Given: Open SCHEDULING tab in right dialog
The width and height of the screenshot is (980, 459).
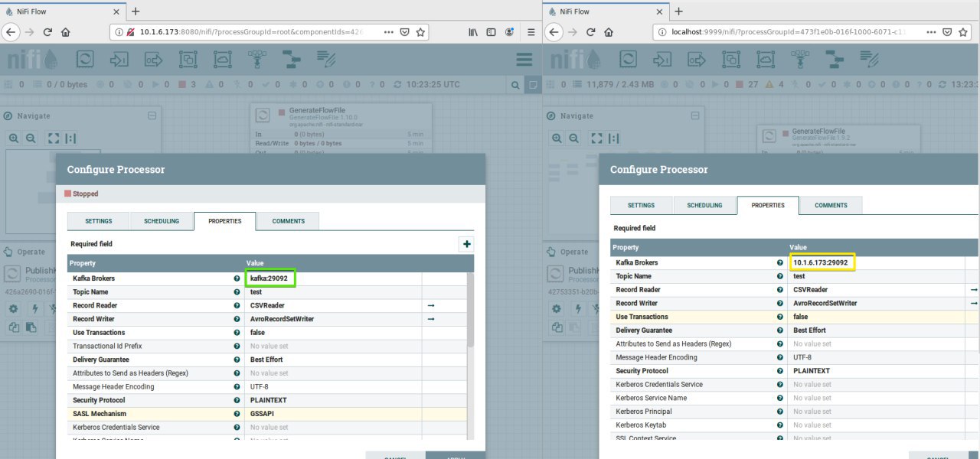Looking at the screenshot, I should 704,205.
